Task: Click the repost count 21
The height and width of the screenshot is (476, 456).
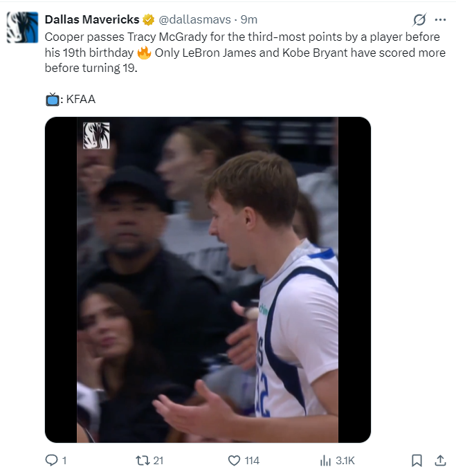Action: tap(158, 460)
